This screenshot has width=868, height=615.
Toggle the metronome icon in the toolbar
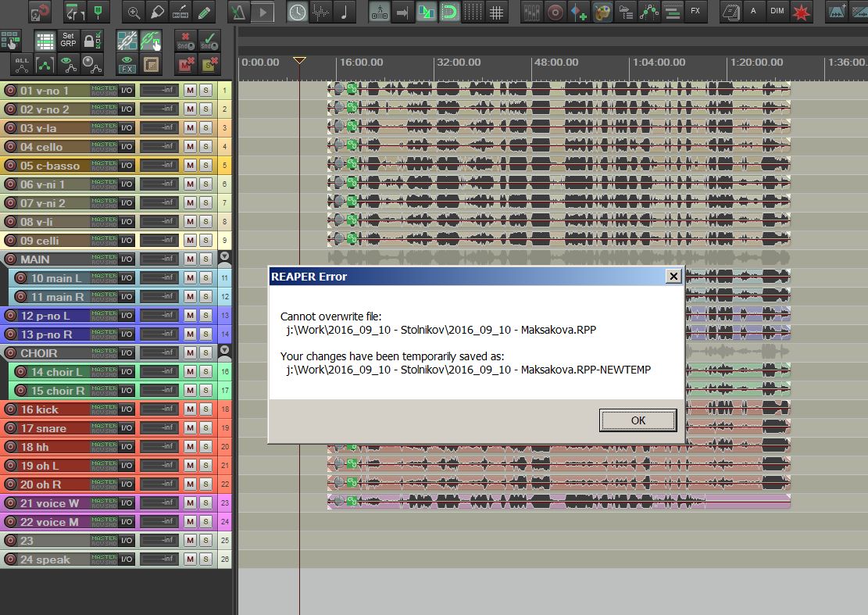239,12
